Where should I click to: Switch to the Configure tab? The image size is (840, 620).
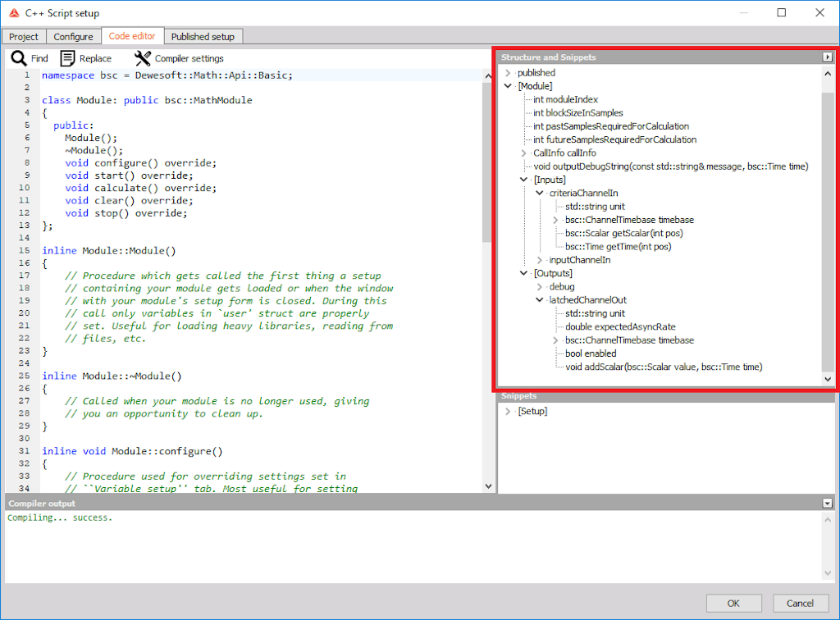(x=73, y=36)
